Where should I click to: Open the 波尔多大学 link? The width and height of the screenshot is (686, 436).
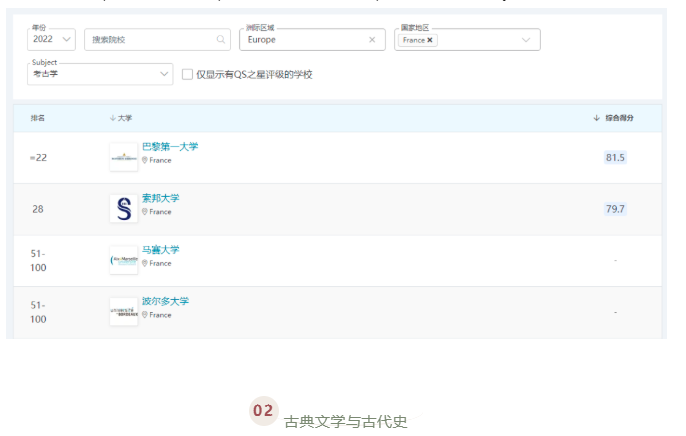click(x=165, y=301)
